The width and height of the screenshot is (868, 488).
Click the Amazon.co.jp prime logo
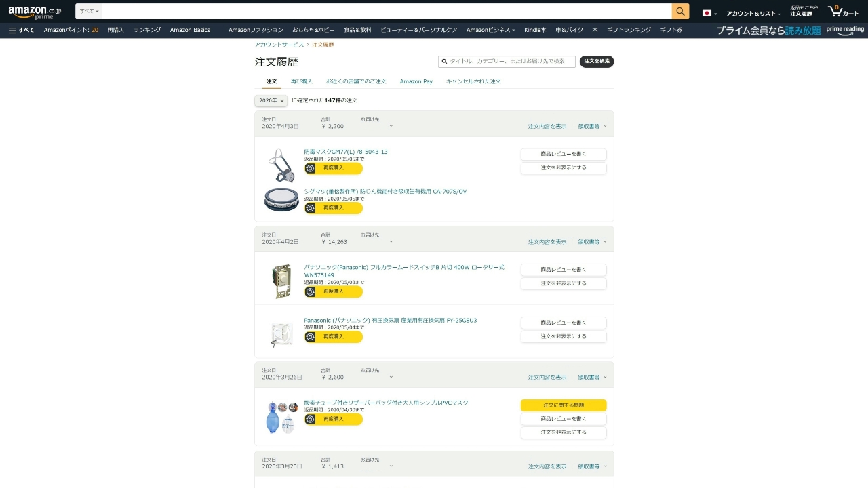35,12
